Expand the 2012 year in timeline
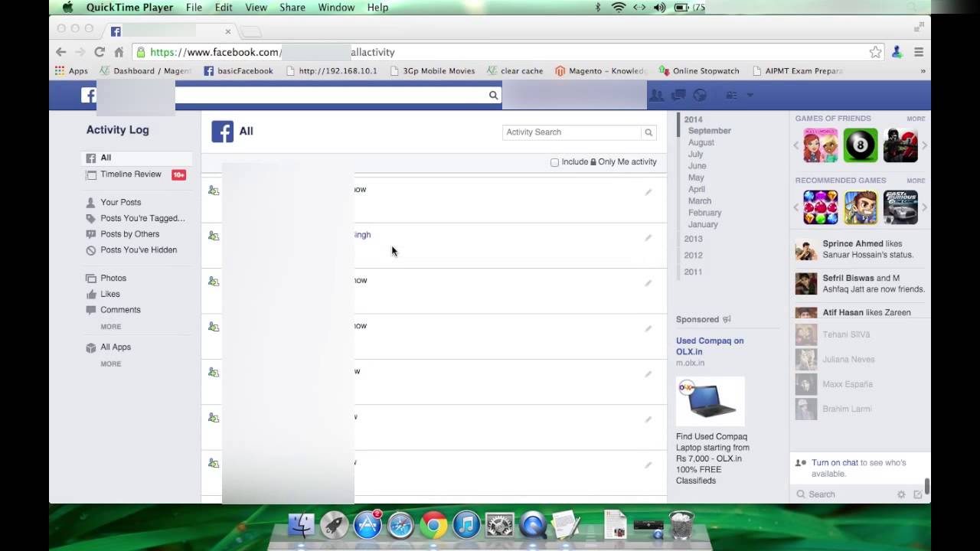The height and width of the screenshot is (551, 980). (x=693, y=256)
